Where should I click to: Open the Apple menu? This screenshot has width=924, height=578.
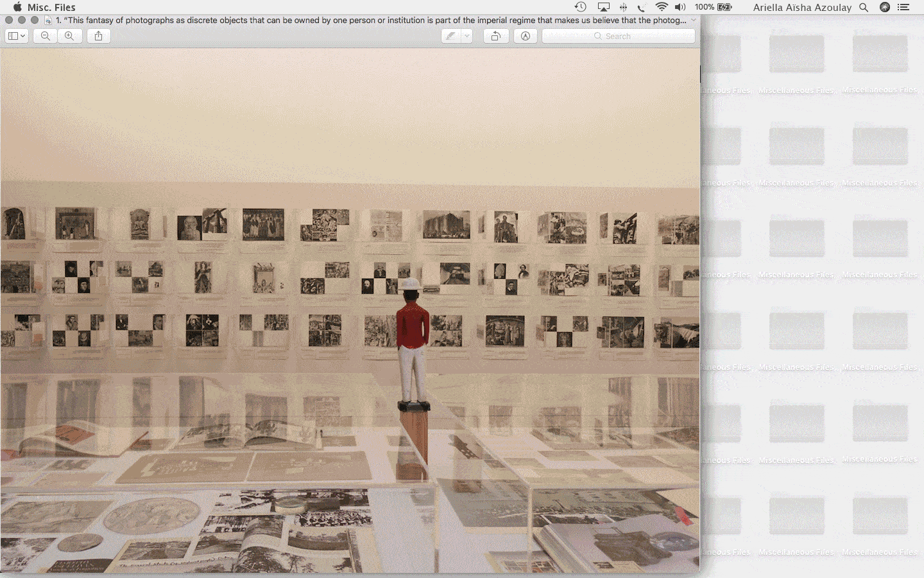(17, 7)
